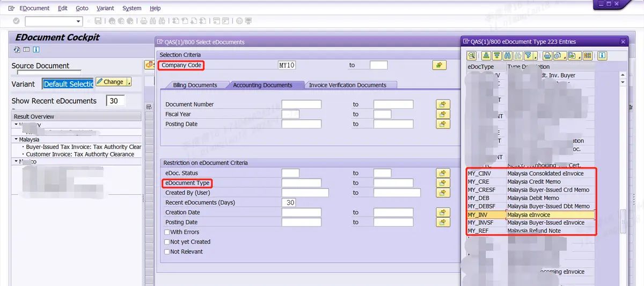Screen dimensions: 644x286
Task: Check the Not yet Created option
Action: pos(167,242)
